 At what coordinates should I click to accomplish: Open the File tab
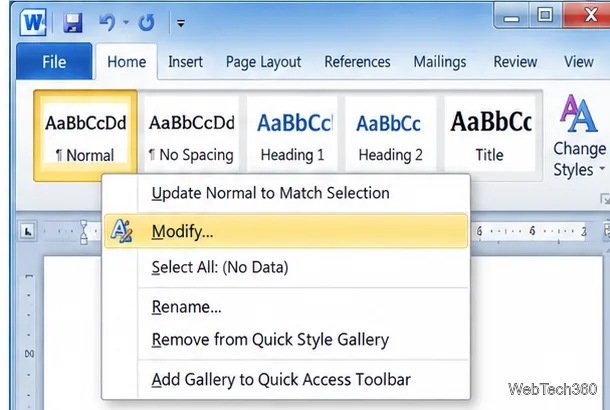point(54,62)
